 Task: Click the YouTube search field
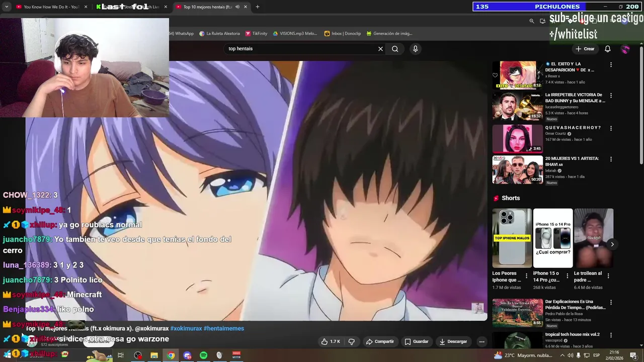(301, 49)
